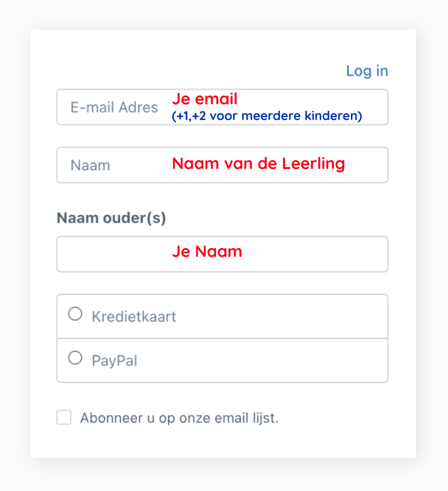Click the Kredietkaart label text

134,317
